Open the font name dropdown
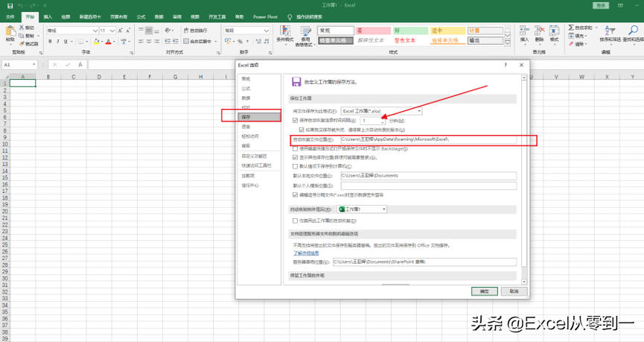Viewport: 644px width, 342px height. click(x=95, y=31)
